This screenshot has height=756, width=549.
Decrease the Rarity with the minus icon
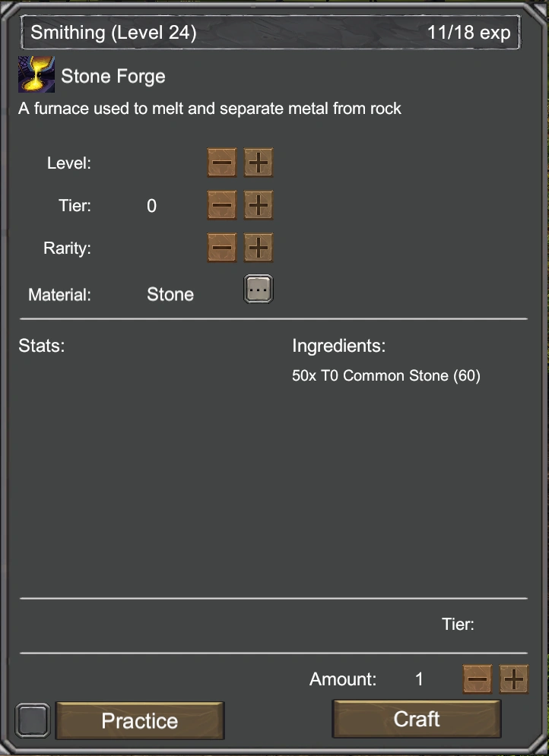click(221, 248)
